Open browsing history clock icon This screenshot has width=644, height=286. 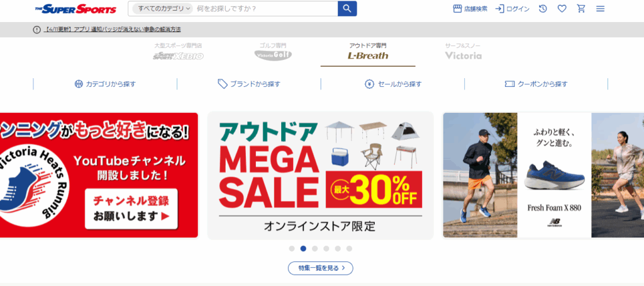[543, 9]
